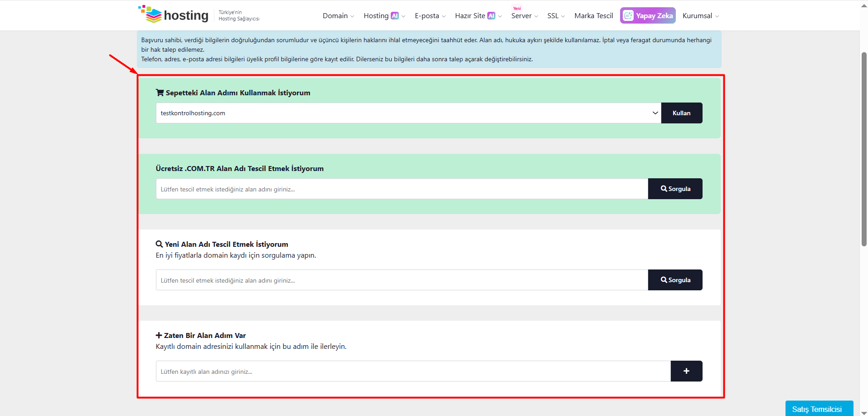The width and height of the screenshot is (868, 416).
Task: Expand the Kurumsal menu
Action: [701, 16]
